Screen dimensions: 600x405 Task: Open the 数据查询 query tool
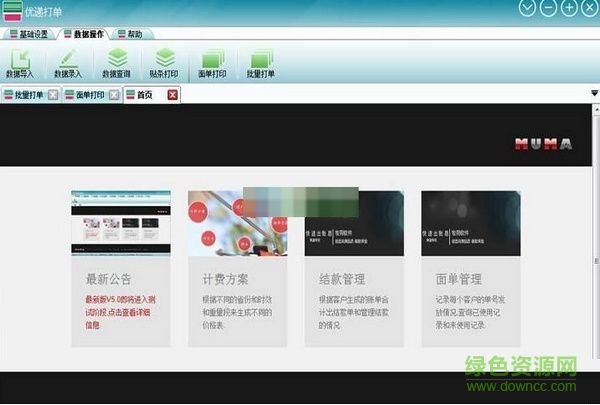point(116,64)
